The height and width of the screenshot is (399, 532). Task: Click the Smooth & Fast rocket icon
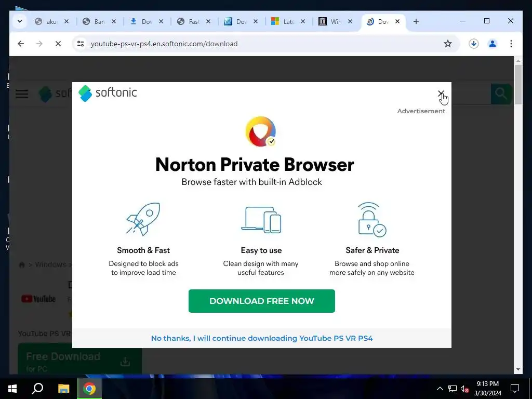pos(143,219)
